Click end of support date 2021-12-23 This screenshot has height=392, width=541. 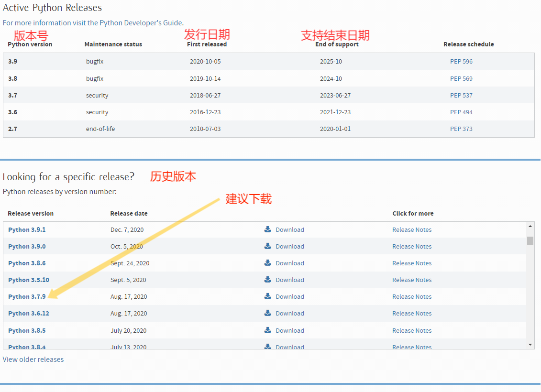pyautogui.click(x=335, y=112)
